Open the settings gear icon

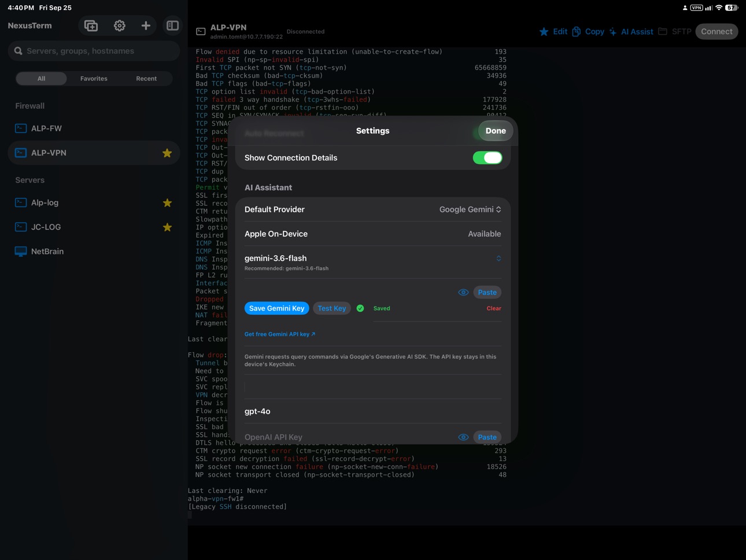[119, 25]
